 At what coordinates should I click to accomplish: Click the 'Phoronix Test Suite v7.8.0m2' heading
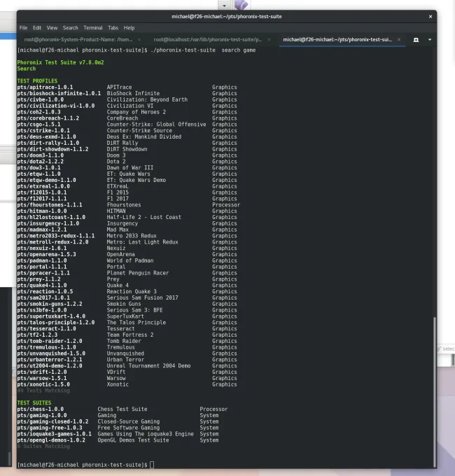click(x=60, y=62)
